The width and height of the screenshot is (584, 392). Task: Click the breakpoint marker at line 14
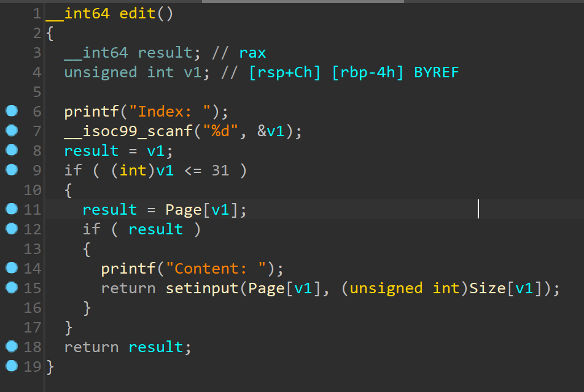click(x=12, y=268)
